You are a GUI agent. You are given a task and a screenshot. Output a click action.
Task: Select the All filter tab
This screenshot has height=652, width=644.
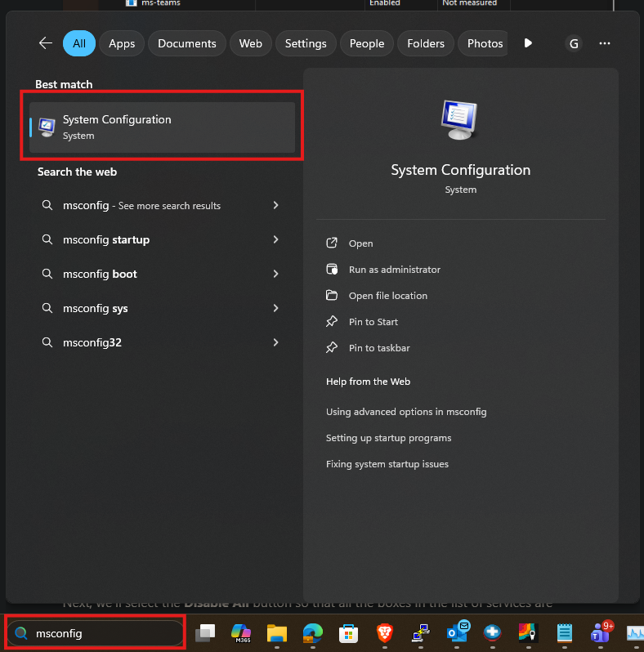point(79,43)
